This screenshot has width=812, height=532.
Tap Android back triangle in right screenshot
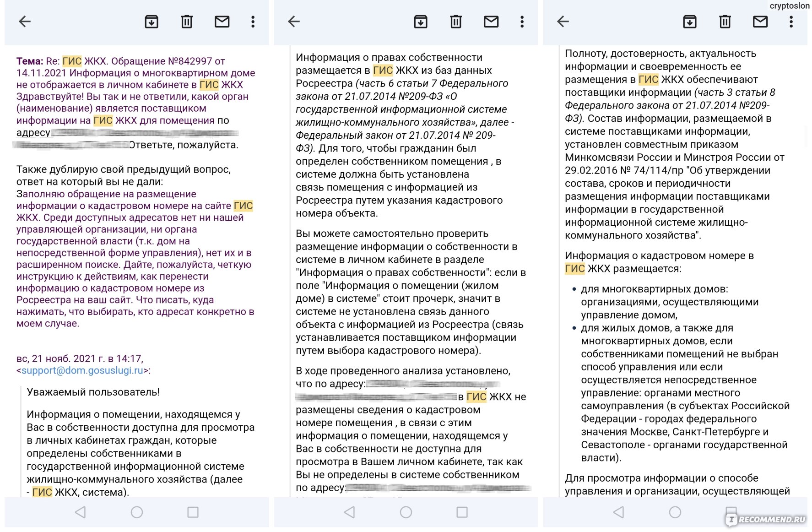619,512
